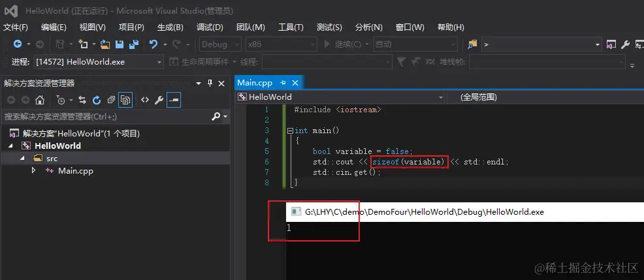Open the x86 platform dropdown
Viewport: 644px width, 280px height.
(282, 44)
